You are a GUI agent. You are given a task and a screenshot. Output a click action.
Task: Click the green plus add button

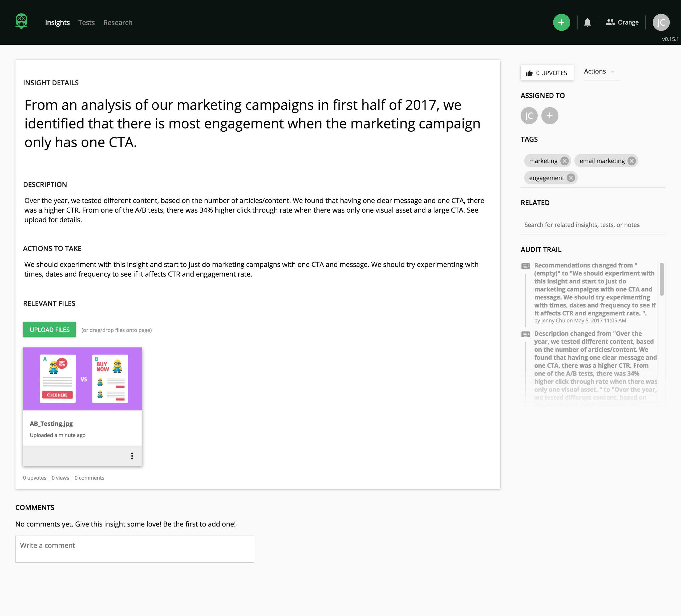[561, 23]
